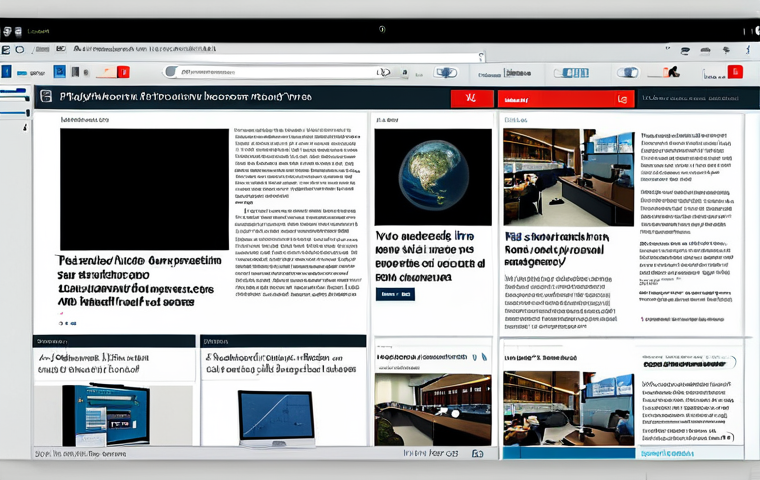The width and height of the screenshot is (760, 480).
Task: Toggle the pill switch left of the figure icon
Action: click(628, 73)
